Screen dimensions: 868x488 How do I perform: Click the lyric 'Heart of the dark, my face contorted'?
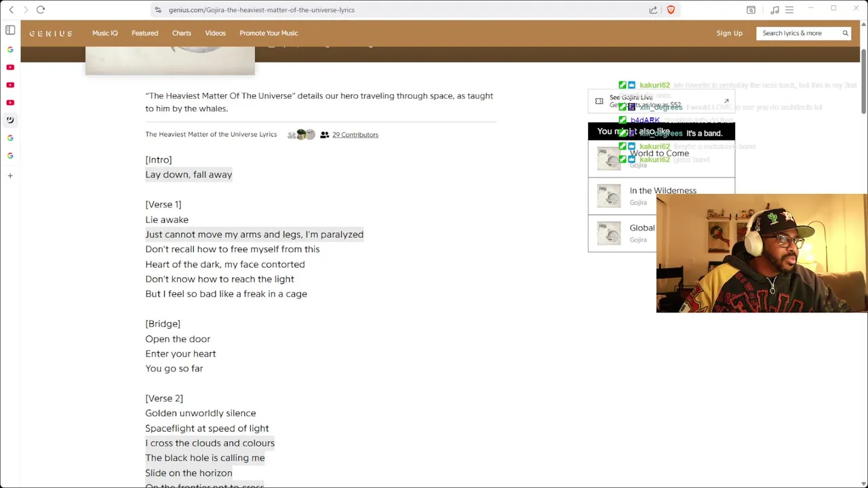[225, 264]
